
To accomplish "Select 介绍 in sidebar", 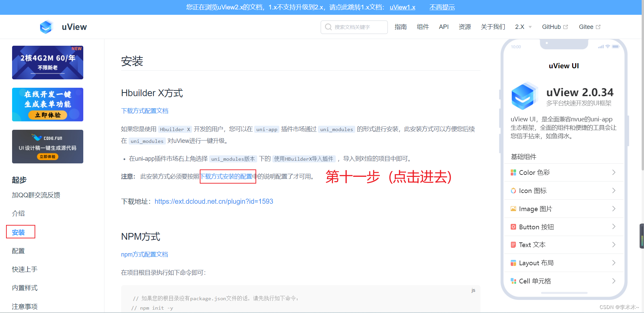I will 18,213.
